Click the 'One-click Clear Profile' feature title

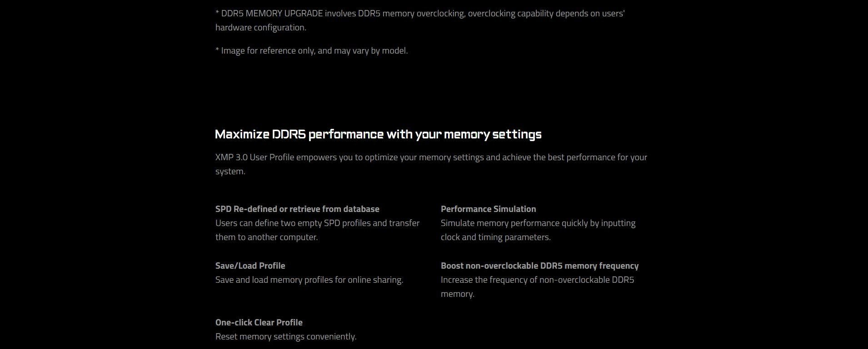pyautogui.click(x=259, y=322)
